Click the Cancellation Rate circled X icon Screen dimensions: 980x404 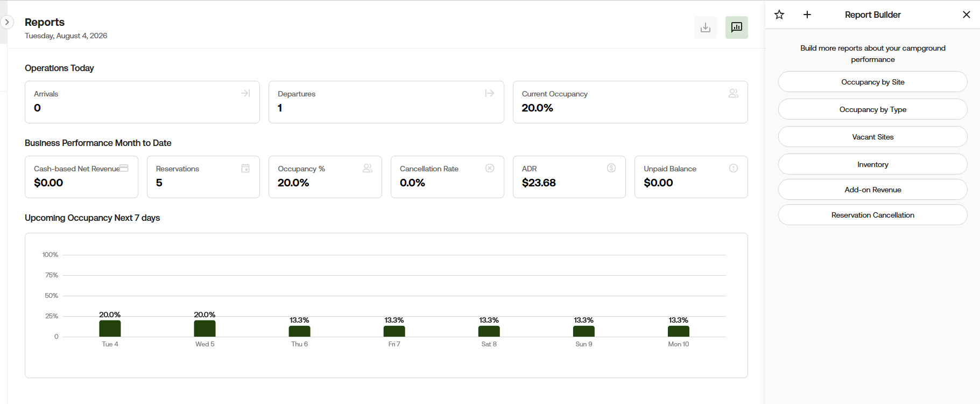[490, 168]
